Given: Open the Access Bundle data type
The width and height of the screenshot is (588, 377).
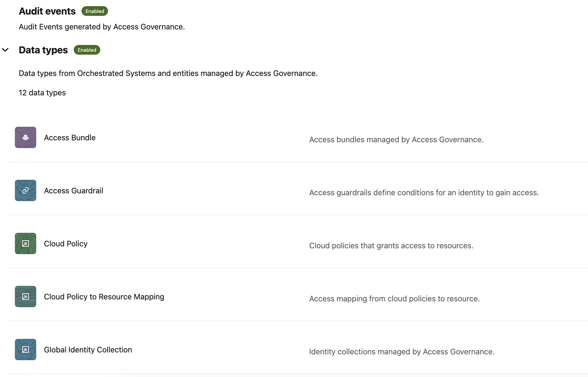Looking at the screenshot, I should [x=70, y=138].
